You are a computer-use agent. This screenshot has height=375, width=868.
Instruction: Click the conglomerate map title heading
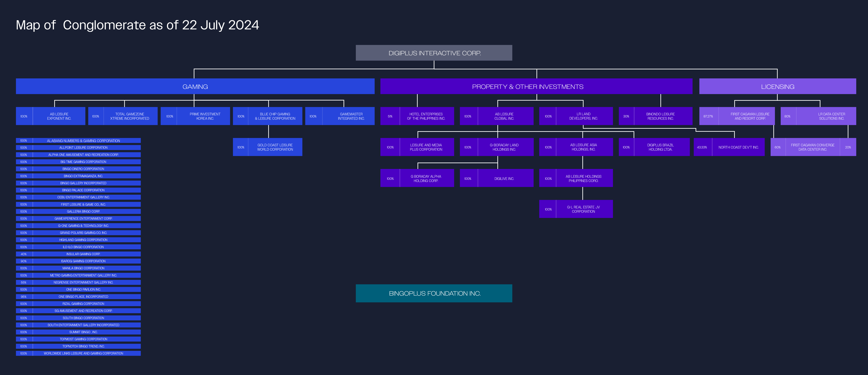tap(138, 25)
